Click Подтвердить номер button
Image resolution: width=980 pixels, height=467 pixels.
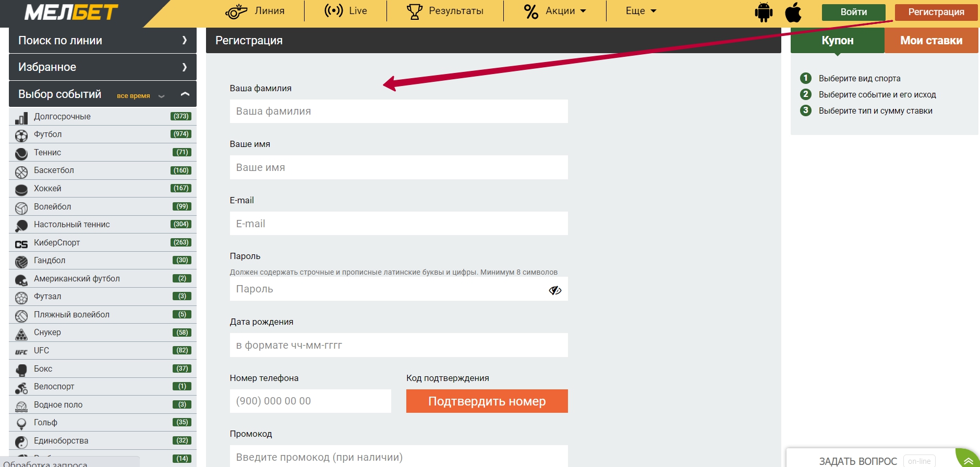[x=487, y=401]
